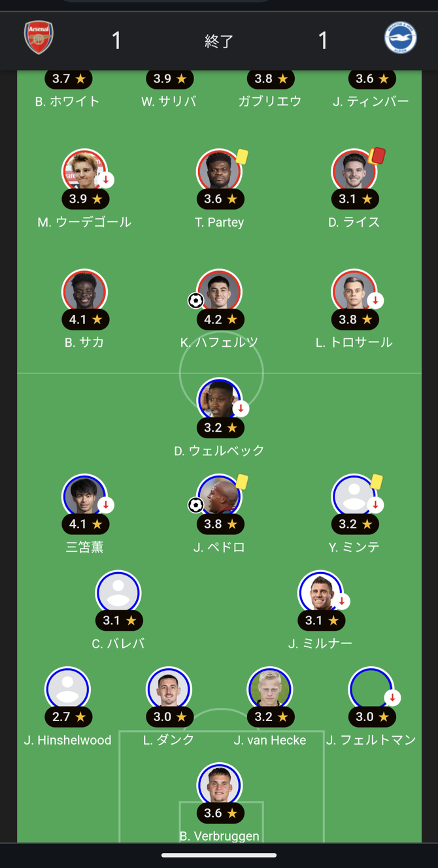
Task: Tap the Arsenal club crest
Action: coord(39,38)
